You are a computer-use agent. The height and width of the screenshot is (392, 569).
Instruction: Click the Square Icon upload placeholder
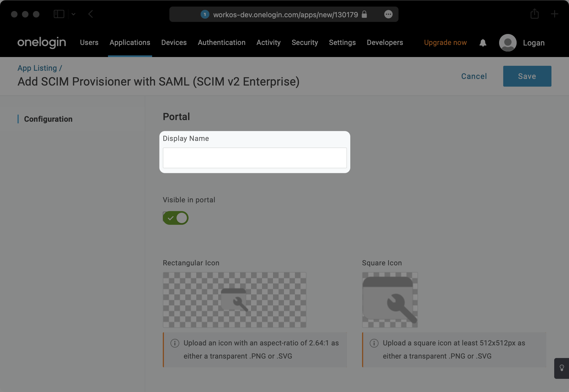pyautogui.click(x=389, y=300)
